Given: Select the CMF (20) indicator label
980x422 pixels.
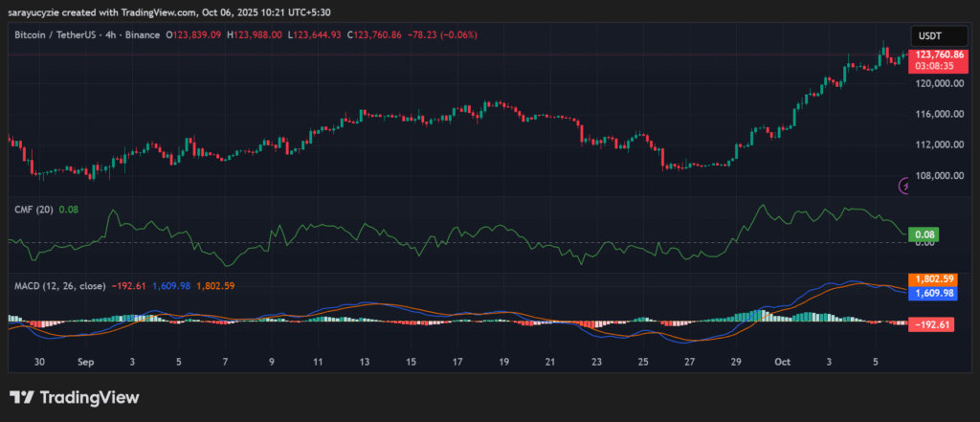Looking at the screenshot, I should (x=33, y=209).
